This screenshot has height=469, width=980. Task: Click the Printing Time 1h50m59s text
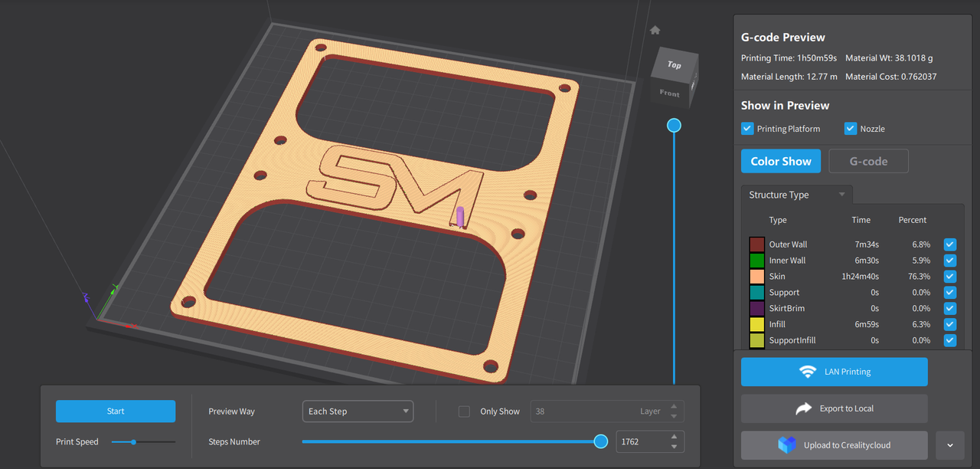[x=789, y=58]
